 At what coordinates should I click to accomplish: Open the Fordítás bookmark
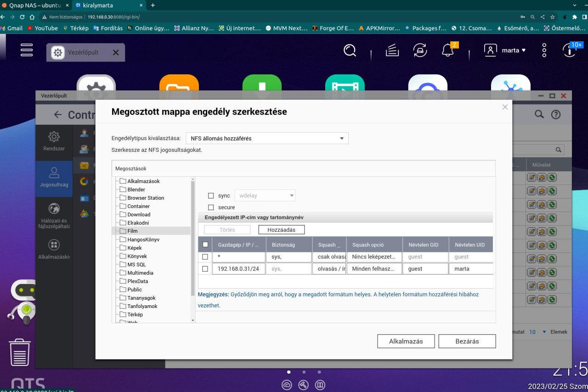108,28
